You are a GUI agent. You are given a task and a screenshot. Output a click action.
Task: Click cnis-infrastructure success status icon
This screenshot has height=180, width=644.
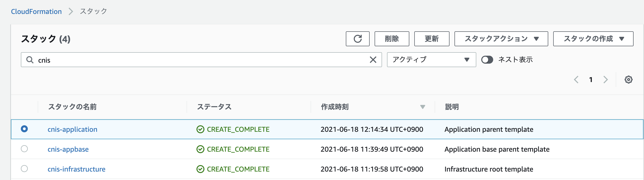tap(200, 169)
